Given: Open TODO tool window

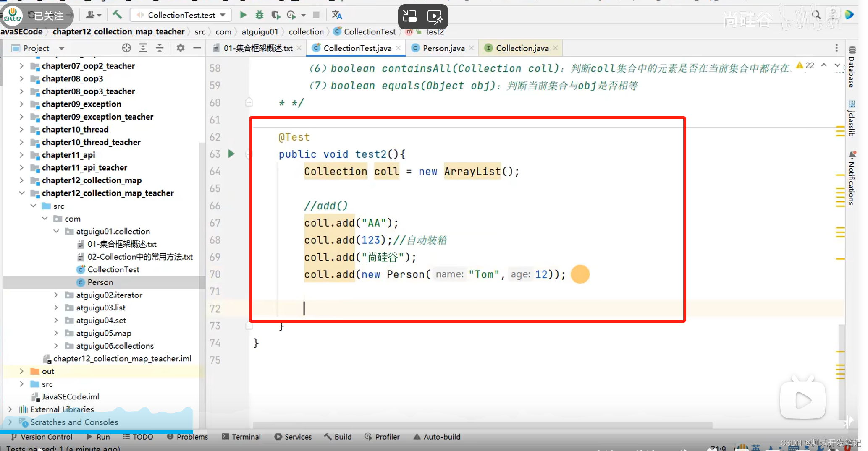Looking at the screenshot, I should pyautogui.click(x=138, y=437).
